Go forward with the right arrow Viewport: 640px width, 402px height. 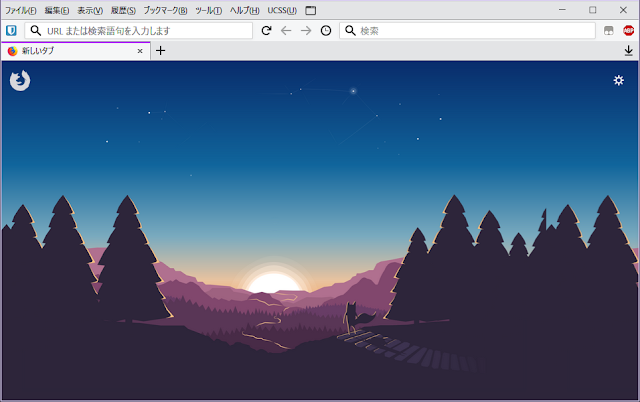(x=306, y=31)
